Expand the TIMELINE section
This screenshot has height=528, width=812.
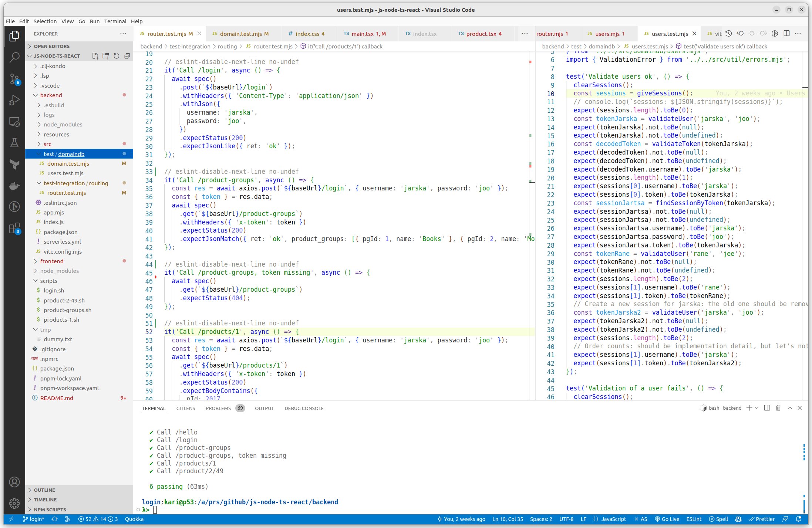point(79,500)
